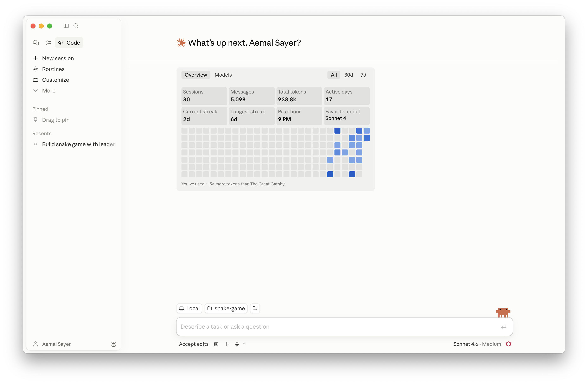Open the tasks checklist view

48,43
